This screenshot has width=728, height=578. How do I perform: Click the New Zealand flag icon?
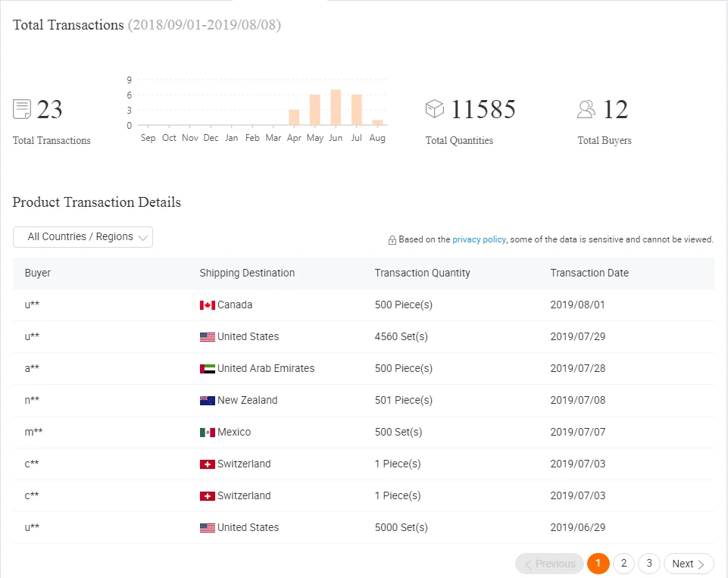208,401
